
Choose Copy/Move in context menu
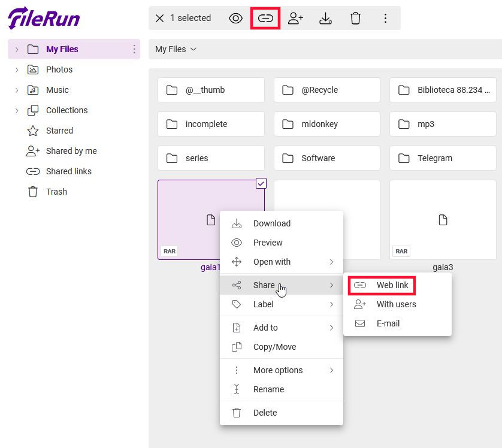coord(274,347)
